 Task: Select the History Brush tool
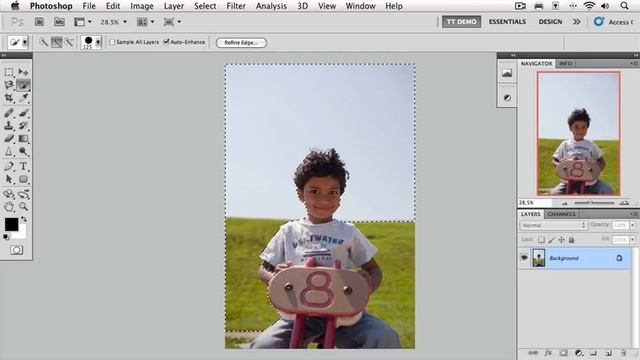[x=23, y=126]
